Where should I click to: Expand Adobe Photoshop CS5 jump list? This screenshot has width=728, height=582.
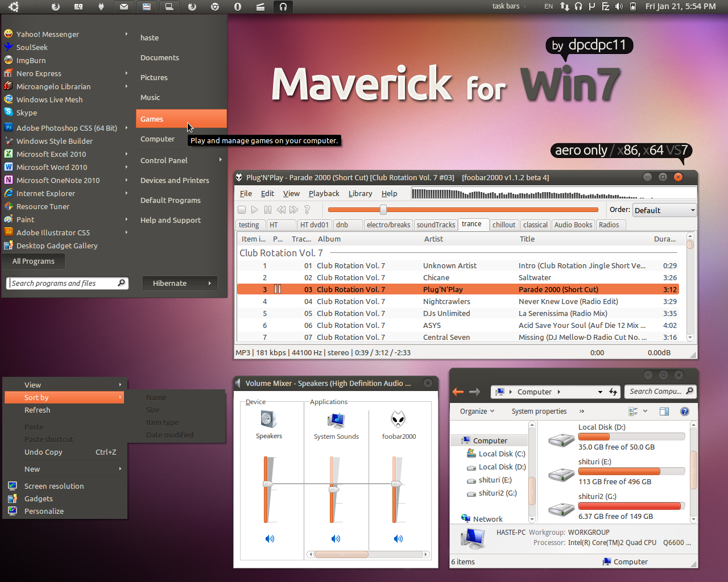126,128
